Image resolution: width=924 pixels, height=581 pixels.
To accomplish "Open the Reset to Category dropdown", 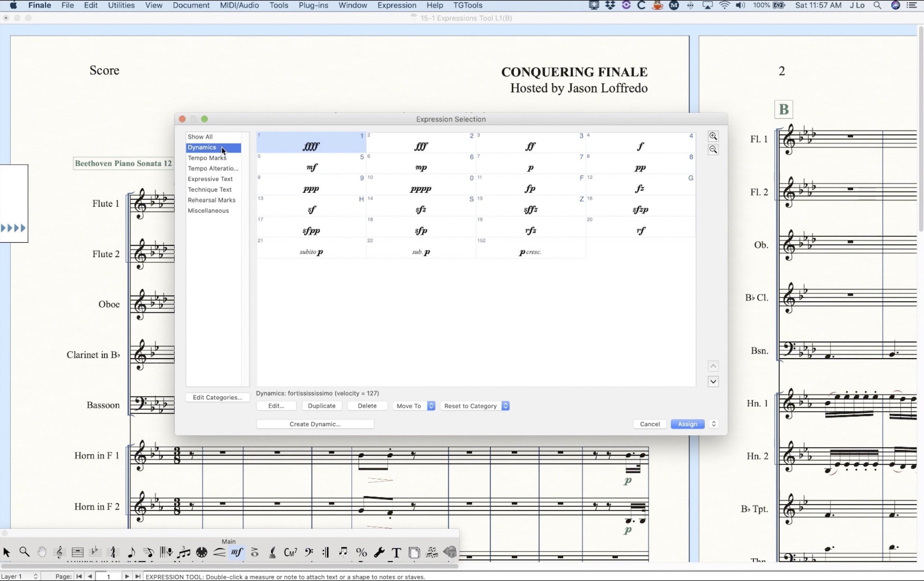I will pyautogui.click(x=474, y=406).
